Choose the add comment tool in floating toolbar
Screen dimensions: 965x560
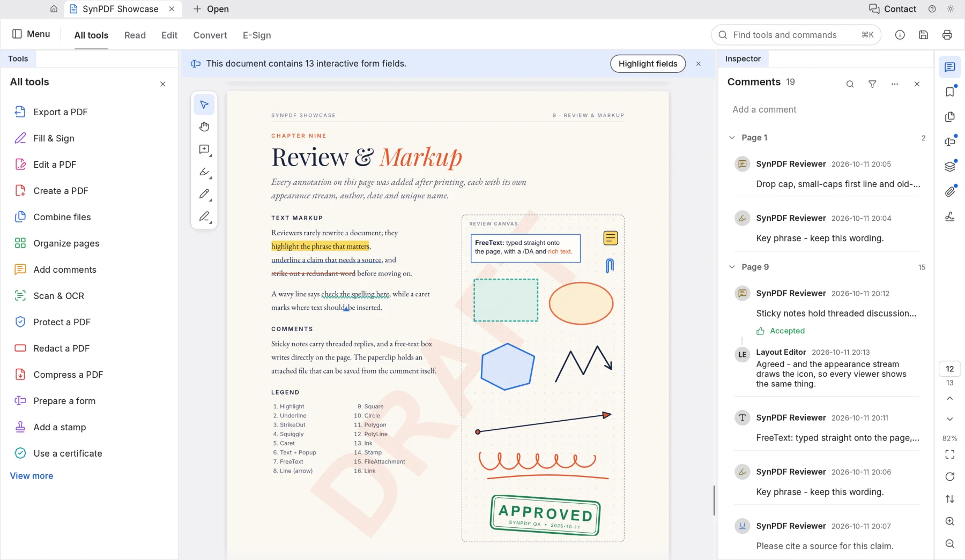(x=204, y=150)
